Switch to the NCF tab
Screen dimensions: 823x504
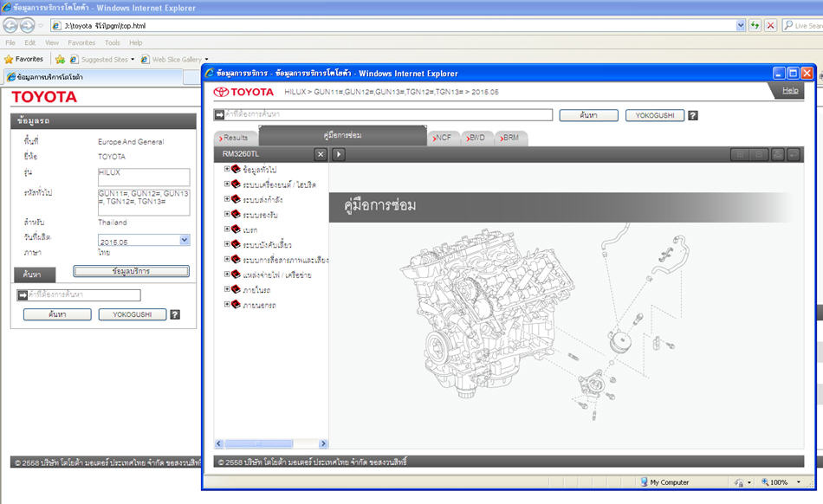[443, 138]
